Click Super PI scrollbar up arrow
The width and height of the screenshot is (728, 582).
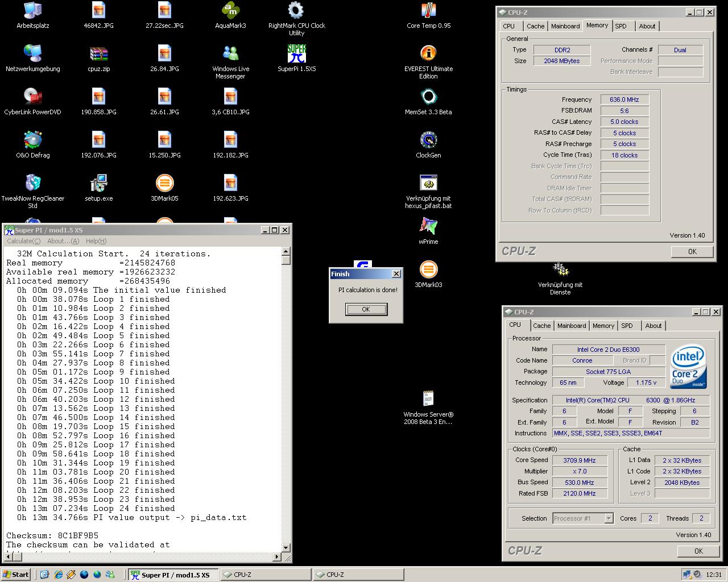[x=286, y=251]
